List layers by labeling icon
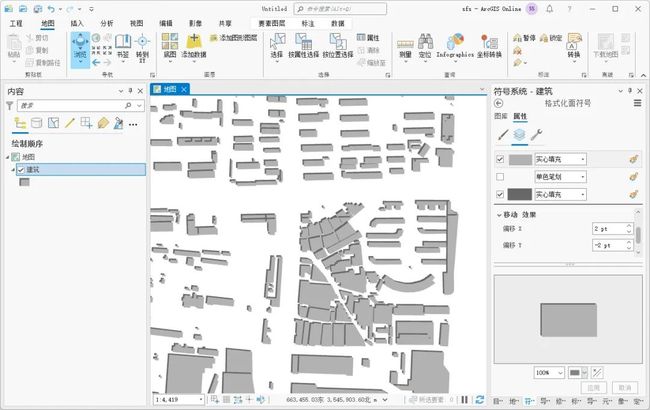The image size is (650, 410). coord(103,123)
